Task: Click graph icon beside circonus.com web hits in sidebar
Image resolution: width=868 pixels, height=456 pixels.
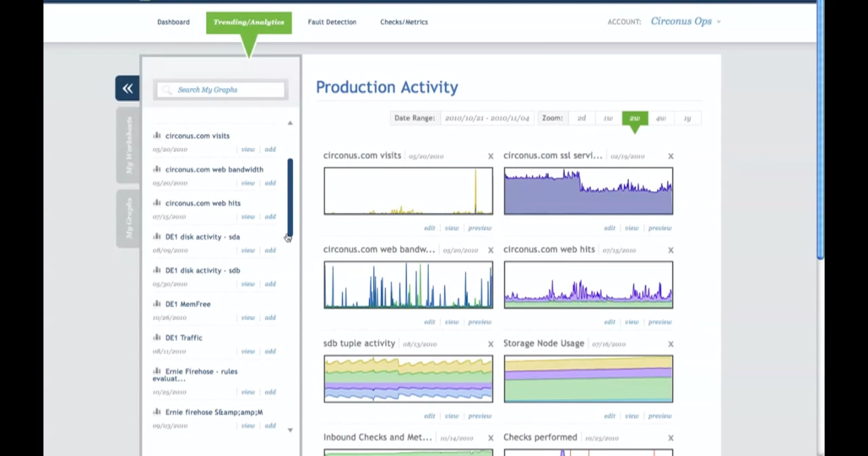Action: pyautogui.click(x=157, y=203)
